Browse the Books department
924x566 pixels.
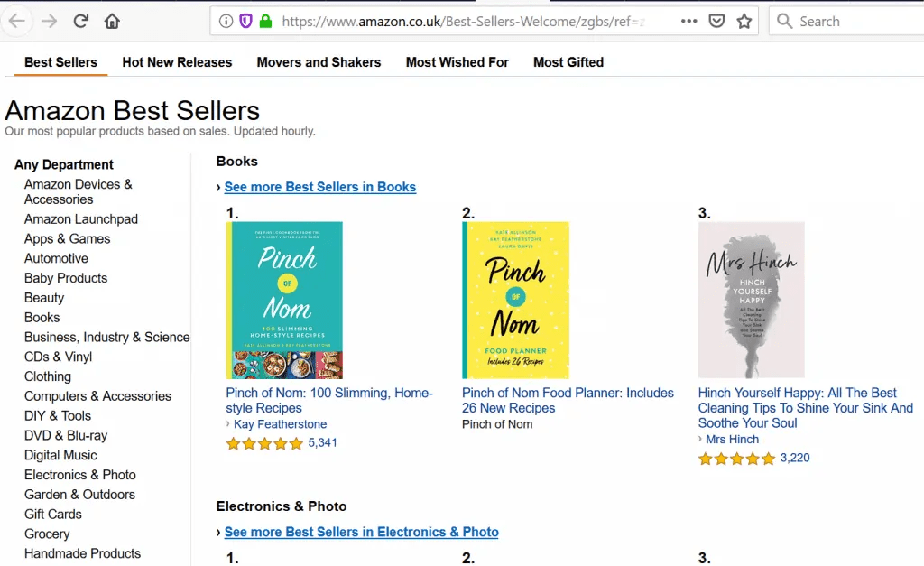[x=42, y=317]
